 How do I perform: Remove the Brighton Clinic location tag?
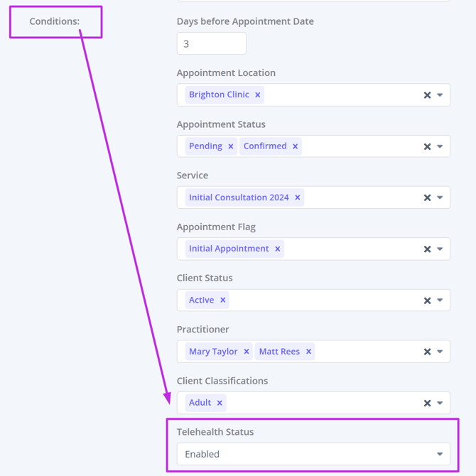[258, 95]
